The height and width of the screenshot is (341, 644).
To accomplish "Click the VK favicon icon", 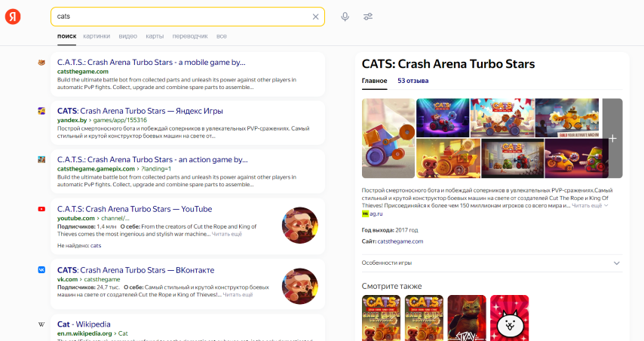I will 41,270.
